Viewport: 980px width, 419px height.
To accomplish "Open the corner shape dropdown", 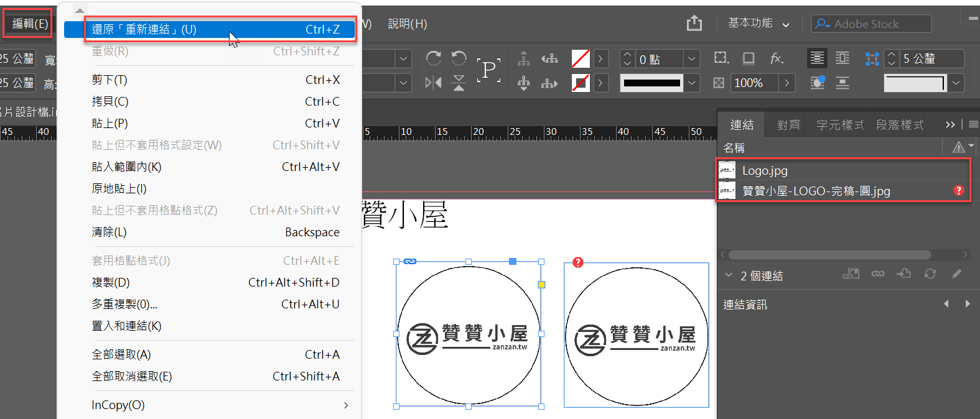I will [956, 83].
